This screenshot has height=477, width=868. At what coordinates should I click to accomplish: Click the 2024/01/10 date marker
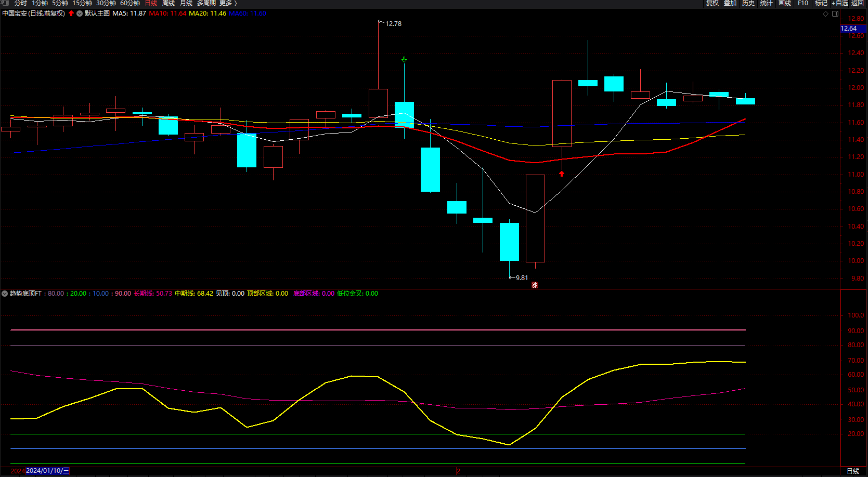[47, 471]
